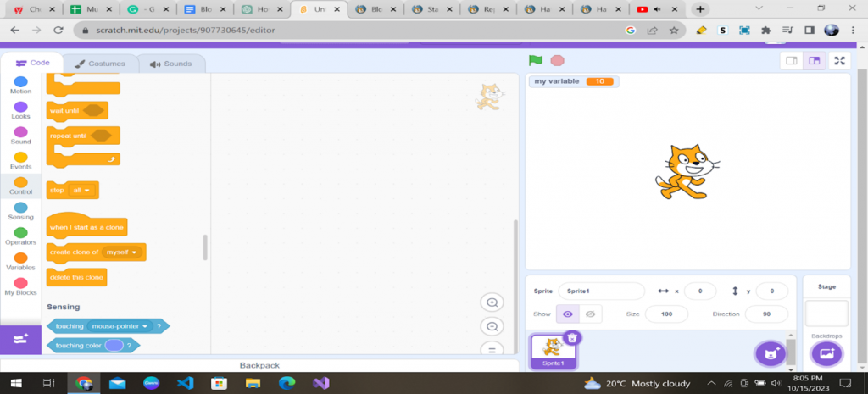The width and height of the screenshot is (868, 394).
Task: Enter full screen stage mode
Action: coord(839,61)
